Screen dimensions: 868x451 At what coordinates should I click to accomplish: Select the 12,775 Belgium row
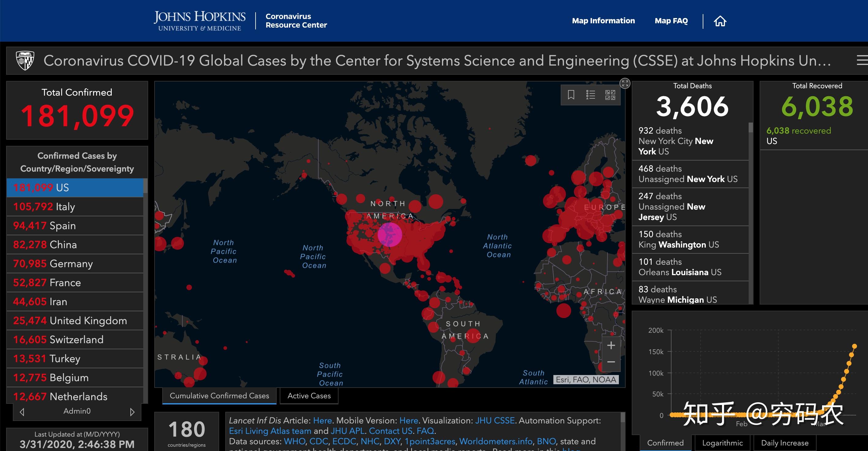click(75, 377)
